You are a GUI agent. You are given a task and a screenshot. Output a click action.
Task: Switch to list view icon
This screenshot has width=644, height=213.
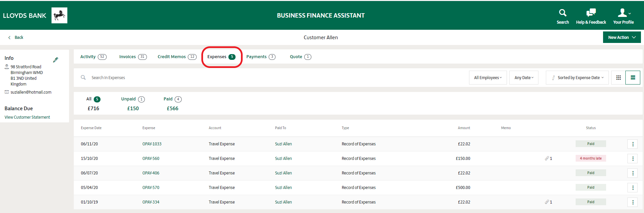tap(633, 78)
